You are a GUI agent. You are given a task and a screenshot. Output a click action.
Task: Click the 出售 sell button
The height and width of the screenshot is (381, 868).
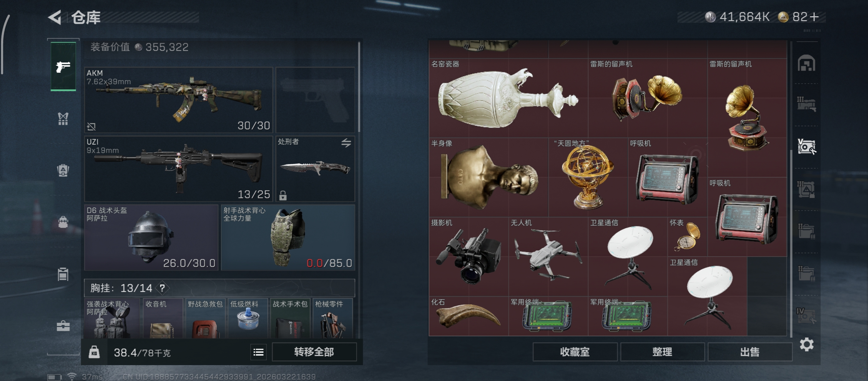(x=750, y=352)
